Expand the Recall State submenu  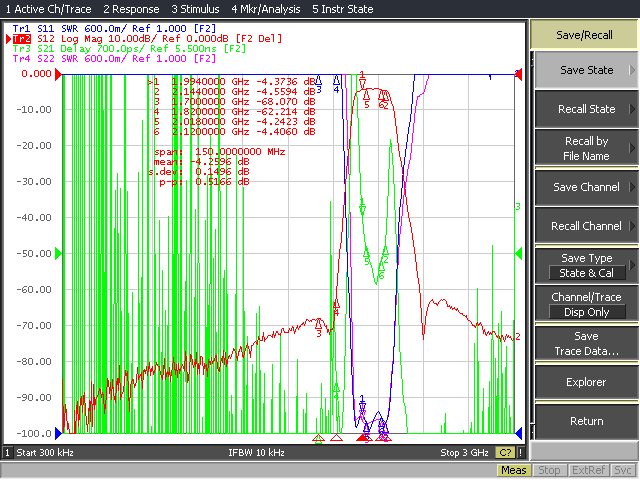coord(587,109)
